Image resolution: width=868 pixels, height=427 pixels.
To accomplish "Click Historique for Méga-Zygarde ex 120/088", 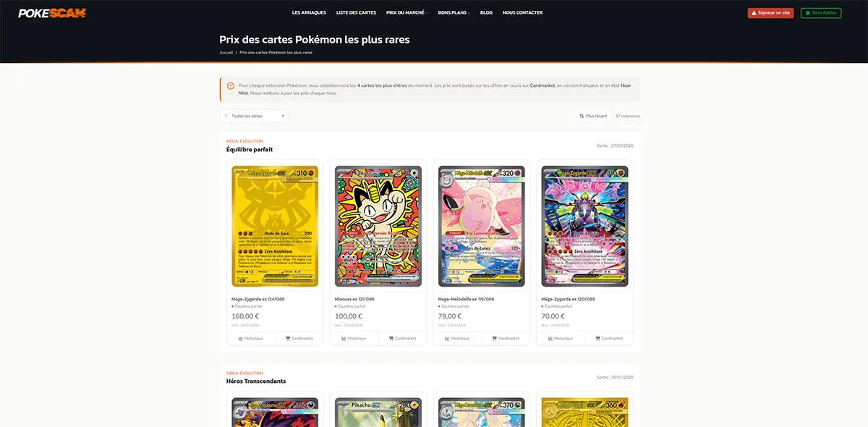I will point(561,338).
